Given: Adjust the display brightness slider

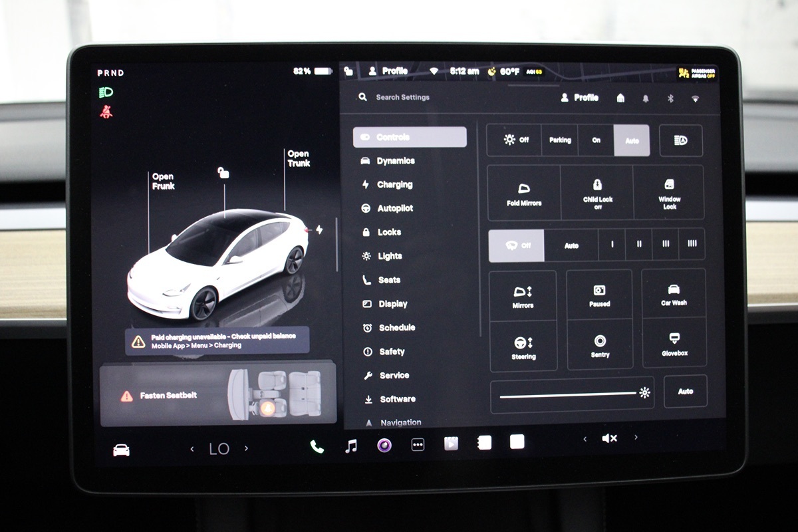Looking at the screenshot, I should pos(569,394).
